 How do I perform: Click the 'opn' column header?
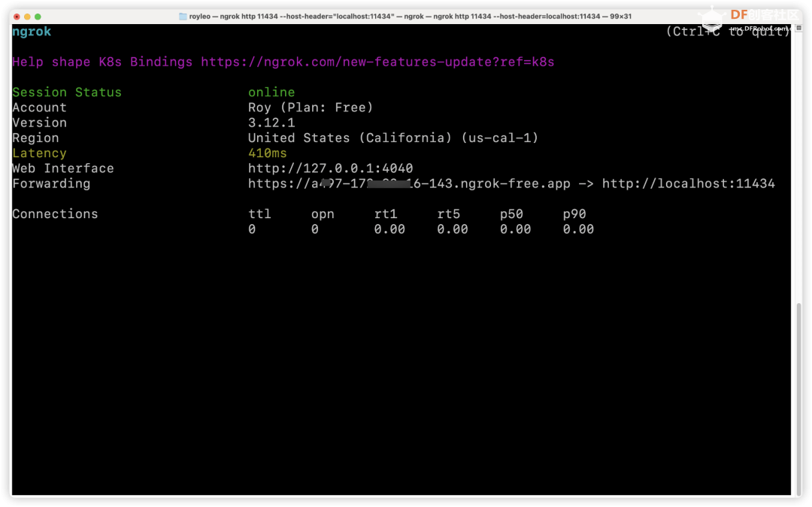pos(323,214)
